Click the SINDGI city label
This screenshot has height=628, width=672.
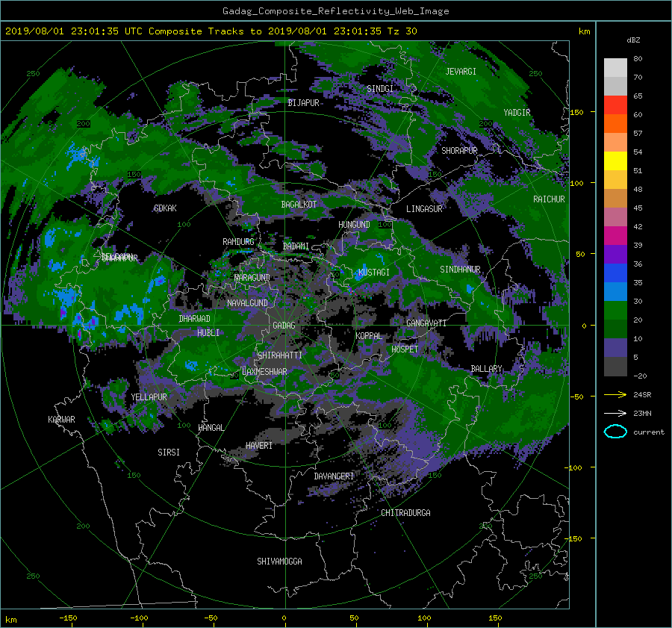tap(380, 89)
